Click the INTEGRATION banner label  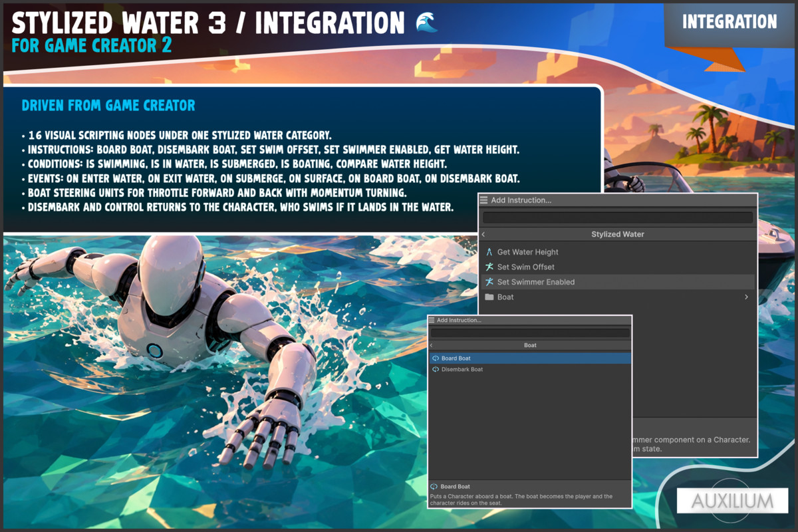[730, 22]
